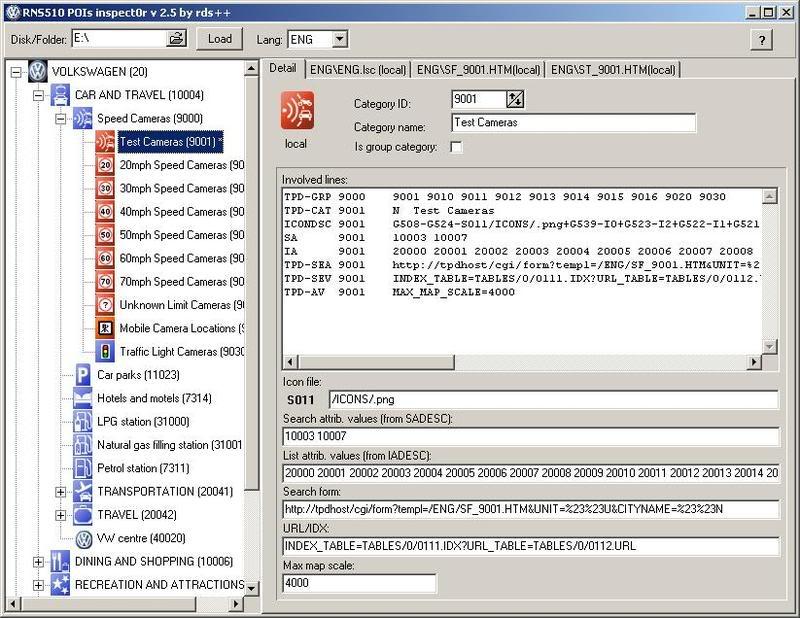Collapse the Speed Cameras node

tap(61, 119)
